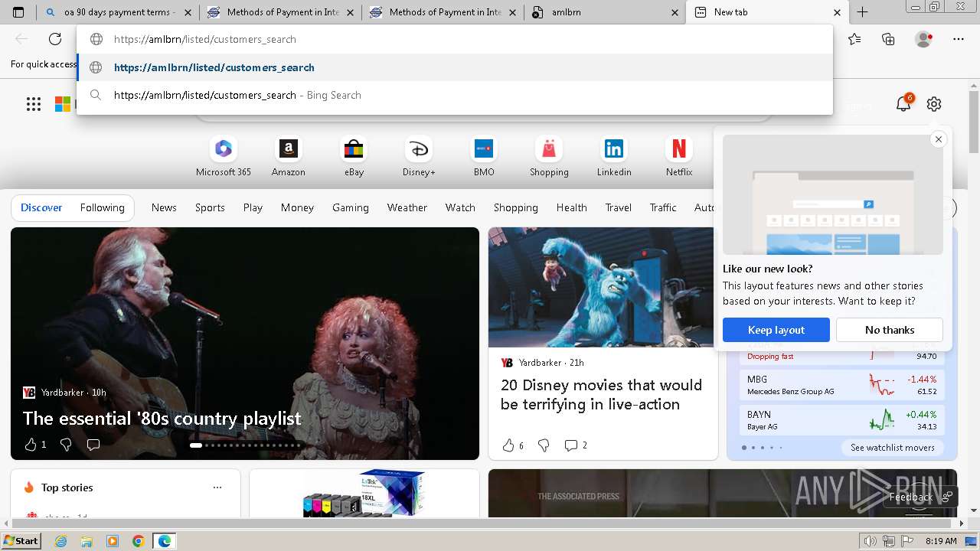The height and width of the screenshot is (551, 980).
Task: Open Top stories more options ellipsis
Action: [x=217, y=487]
